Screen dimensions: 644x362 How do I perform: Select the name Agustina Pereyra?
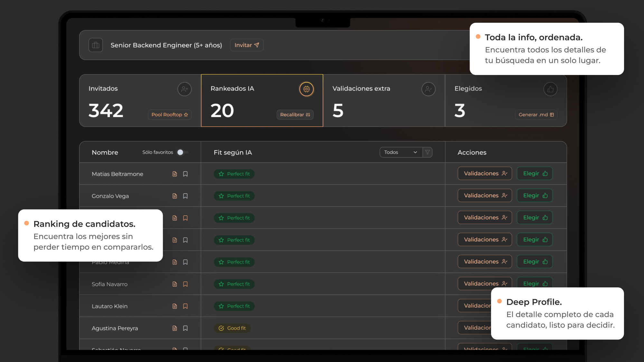tap(115, 328)
